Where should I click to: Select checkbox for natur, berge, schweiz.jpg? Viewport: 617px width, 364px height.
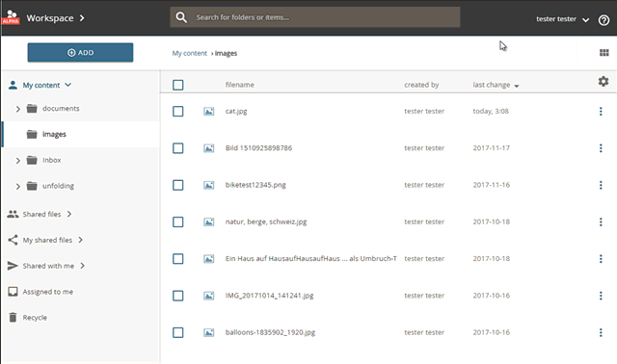point(177,221)
